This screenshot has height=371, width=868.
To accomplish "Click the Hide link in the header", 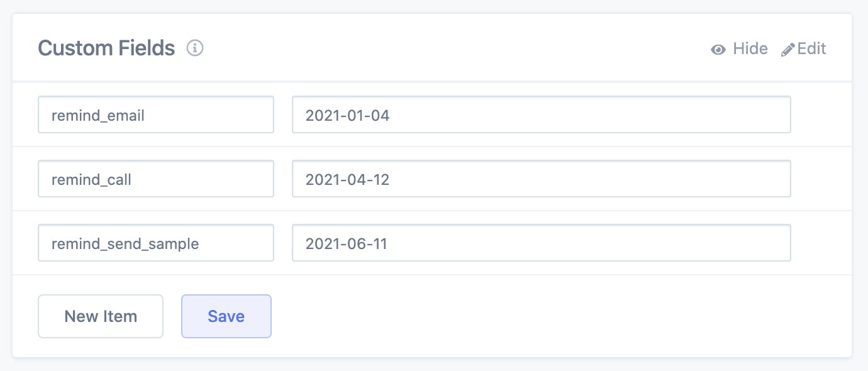I will 750,48.
